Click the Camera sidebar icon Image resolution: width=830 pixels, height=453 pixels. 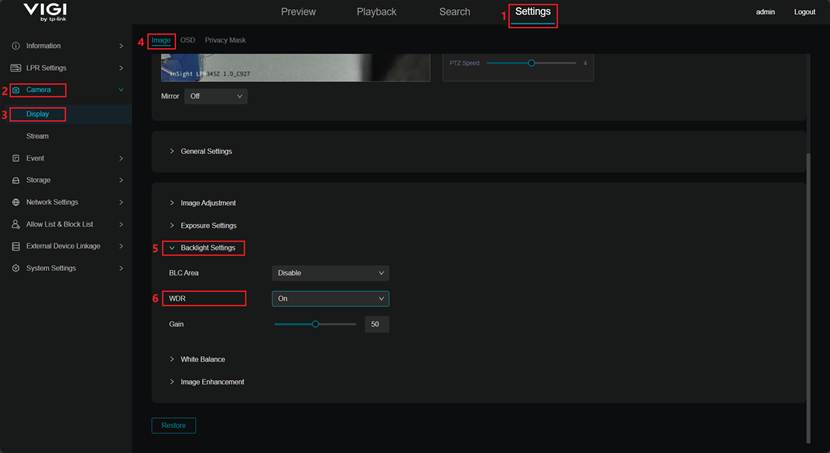(x=16, y=90)
